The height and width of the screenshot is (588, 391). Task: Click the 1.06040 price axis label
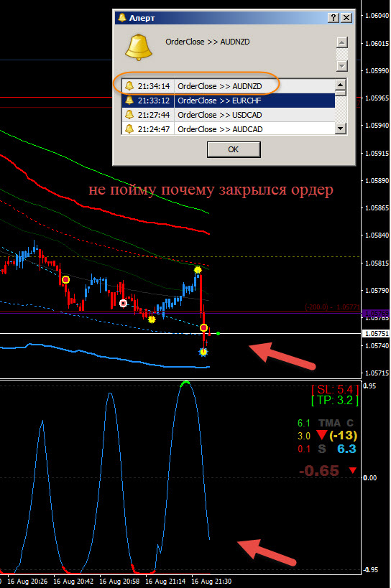(x=377, y=15)
